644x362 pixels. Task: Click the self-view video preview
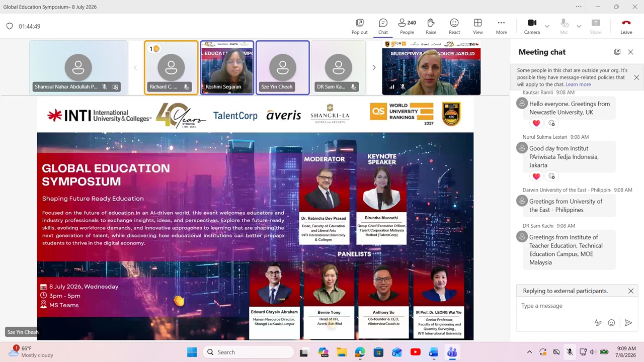pos(431,68)
